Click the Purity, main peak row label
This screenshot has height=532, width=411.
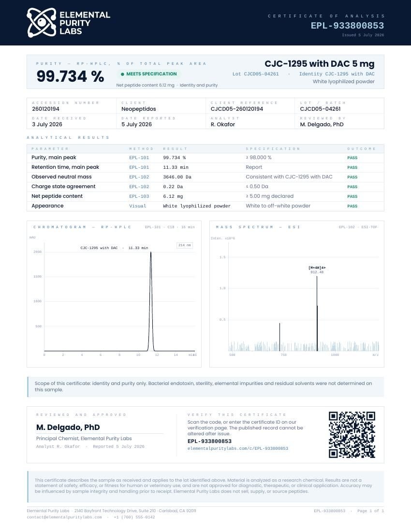click(54, 158)
